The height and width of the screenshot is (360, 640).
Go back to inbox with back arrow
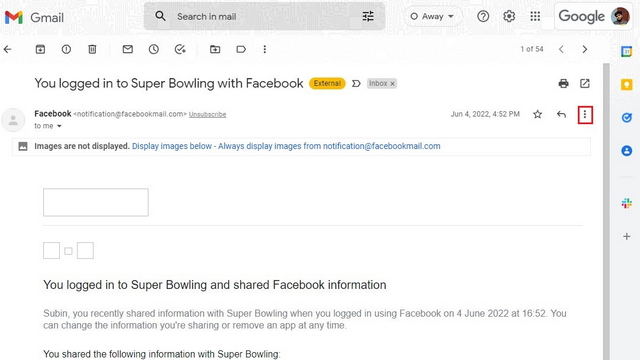[8, 49]
